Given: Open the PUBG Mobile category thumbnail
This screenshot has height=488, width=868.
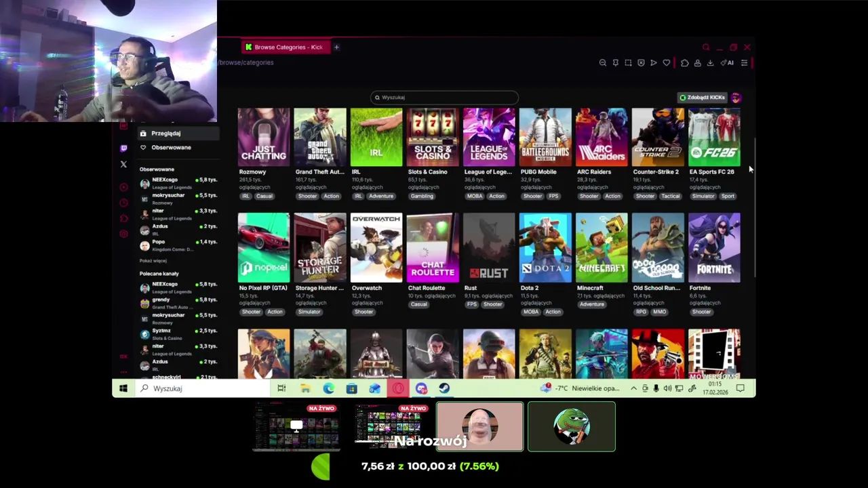Looking at the screenshot, I should click(x=545, y=137).
